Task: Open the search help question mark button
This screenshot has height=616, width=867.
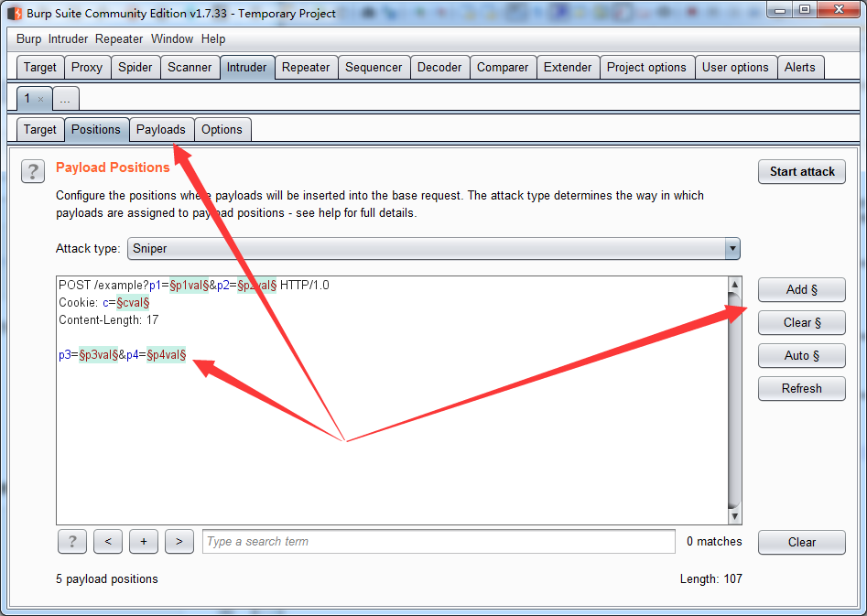Action: point(72,541)
